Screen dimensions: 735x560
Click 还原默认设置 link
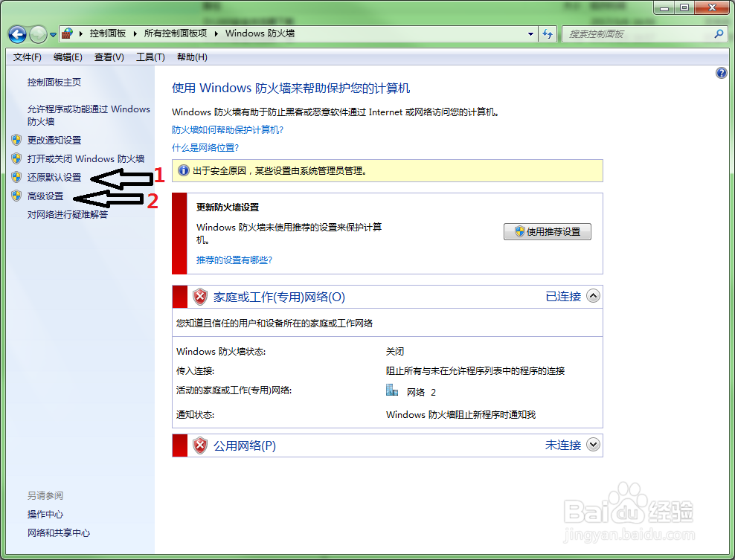(54, 177)
